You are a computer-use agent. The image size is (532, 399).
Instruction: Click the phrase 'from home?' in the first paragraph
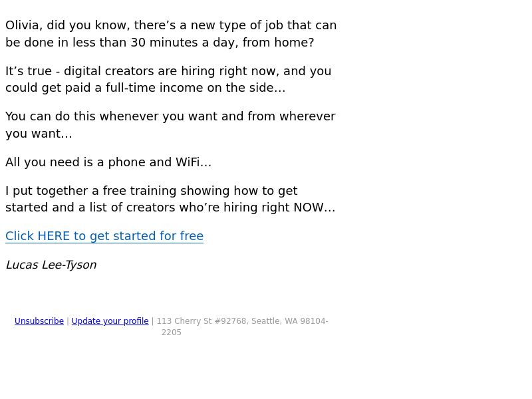coord(278,43)
